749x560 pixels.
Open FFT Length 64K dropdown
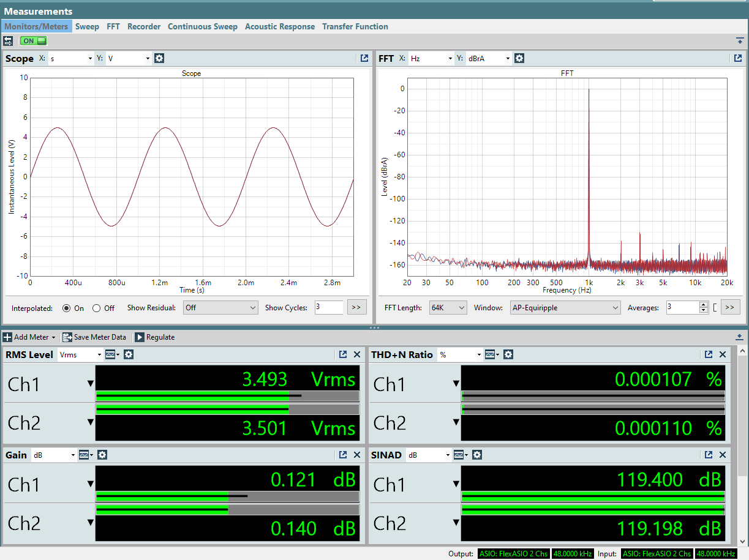pyautogui.click(x=448, y=307)
